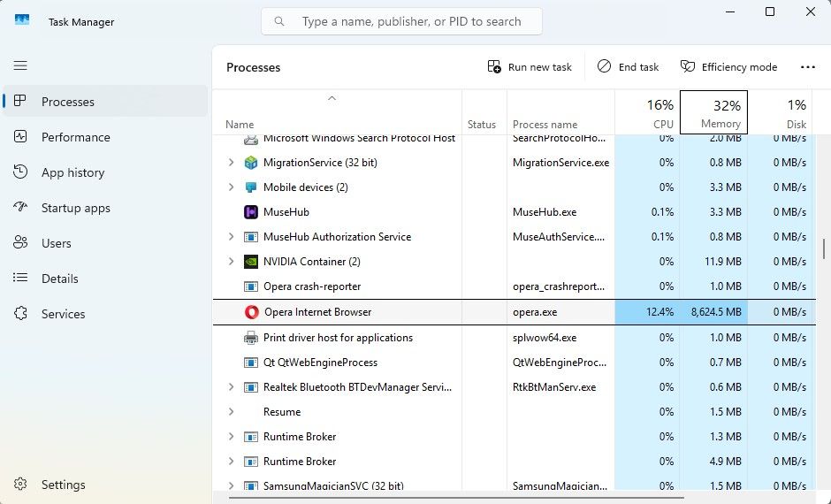Sort processes by Disk column

coord(780,111)
